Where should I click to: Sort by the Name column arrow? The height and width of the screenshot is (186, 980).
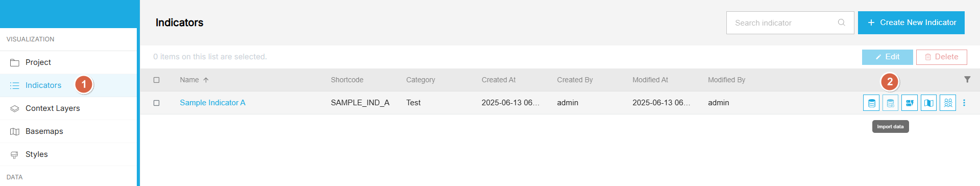tap(206, 80)
